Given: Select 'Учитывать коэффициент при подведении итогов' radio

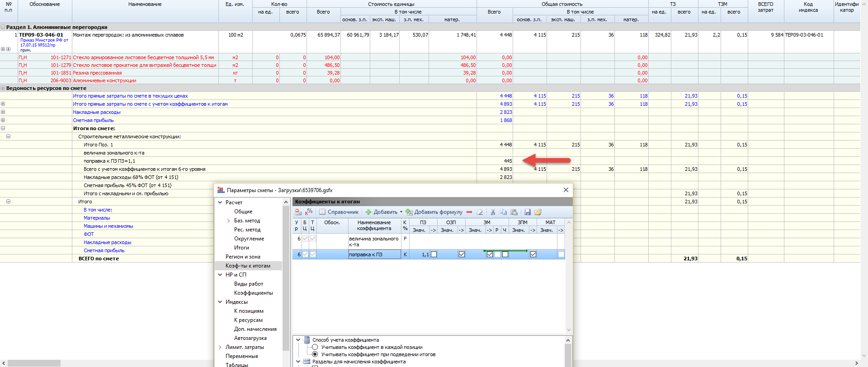Looking at the screenshot, I should (x=315, y=354).
